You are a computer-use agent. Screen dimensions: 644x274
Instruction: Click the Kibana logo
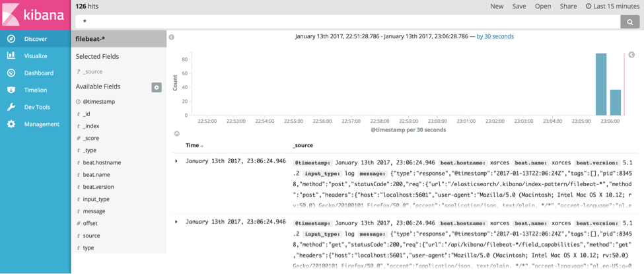pyautogui.click(x=35, y=15)
